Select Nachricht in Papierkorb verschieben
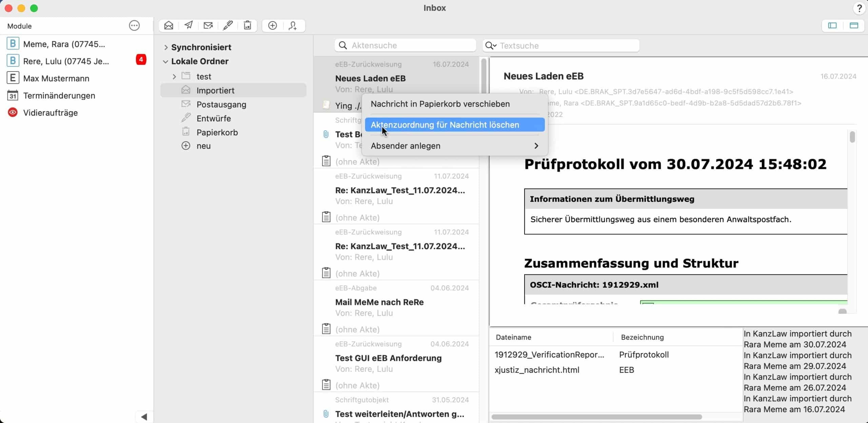 coord(440,104)
